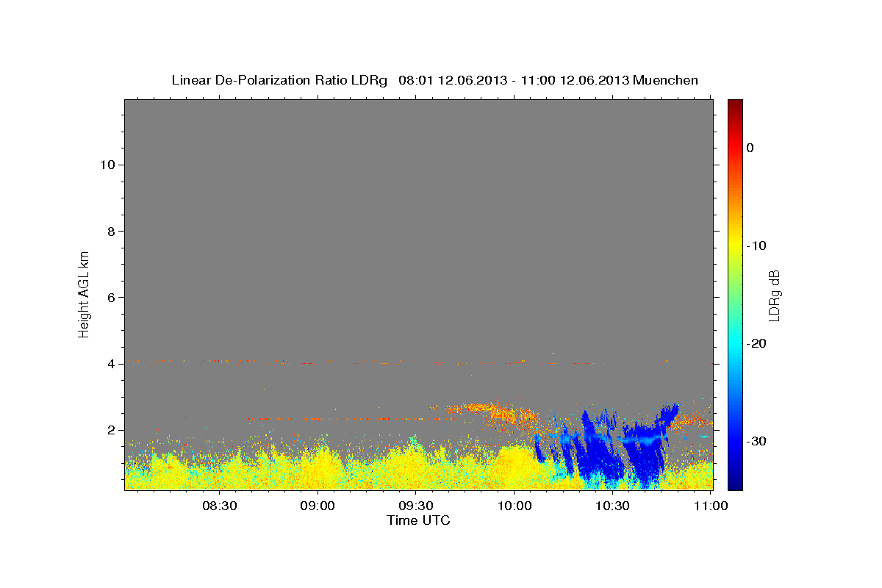The image size is (882, 588).
Task: Click the colorbar value -20
Action: pos(756,343)
